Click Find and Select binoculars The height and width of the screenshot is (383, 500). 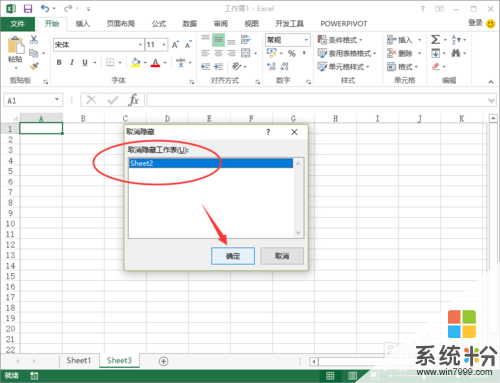click(x=456, y=53)
